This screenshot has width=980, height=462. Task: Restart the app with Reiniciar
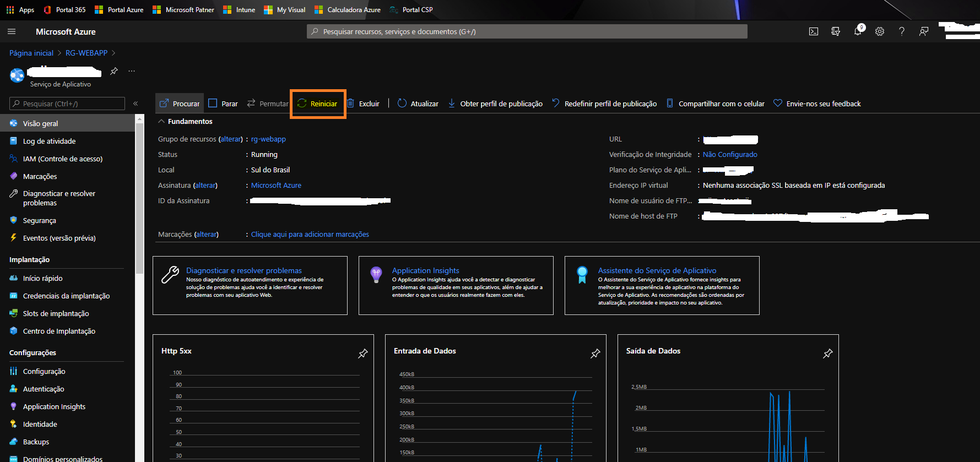[x=318, y=104]
